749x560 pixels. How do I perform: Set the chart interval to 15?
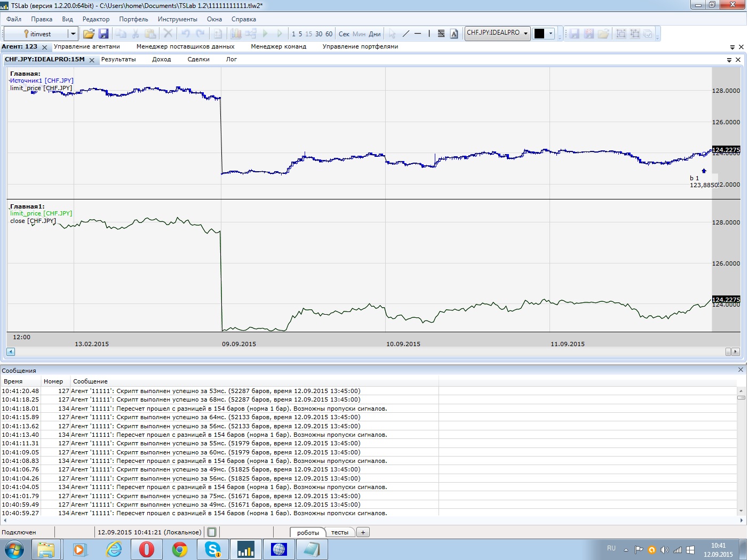pyautogui.click(x=309, y=34)
